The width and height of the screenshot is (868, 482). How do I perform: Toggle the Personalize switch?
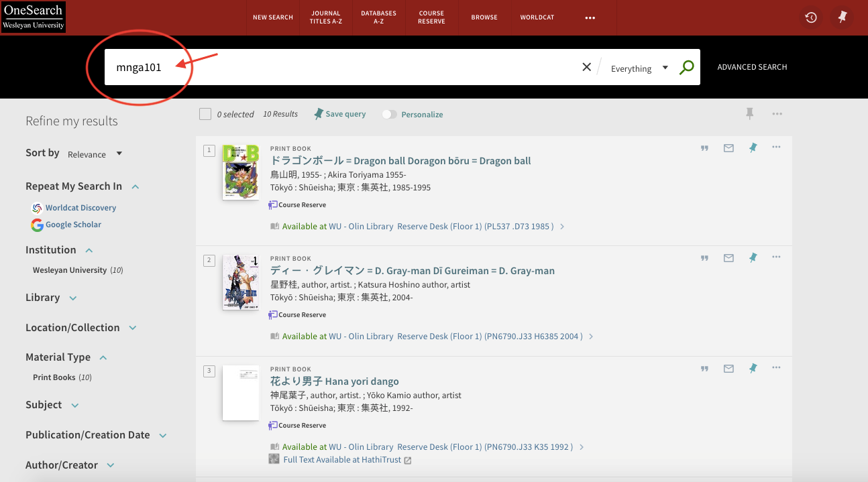[389, 115]
